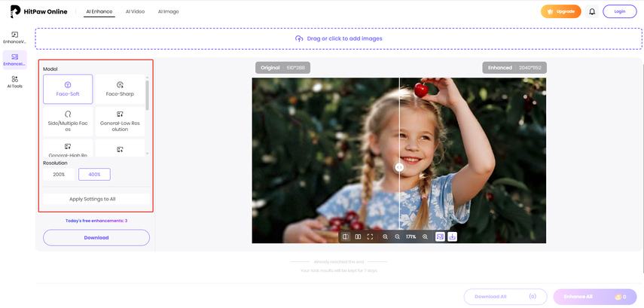Click the Enhance All button
Screen dimensions: 644x308
coord(595,297)
